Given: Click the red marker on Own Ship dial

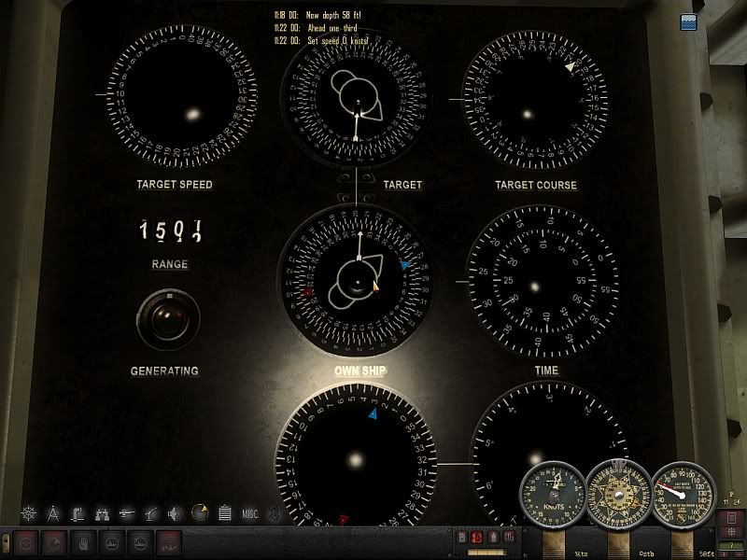Looking at the screenshot, I should [308, 292].
